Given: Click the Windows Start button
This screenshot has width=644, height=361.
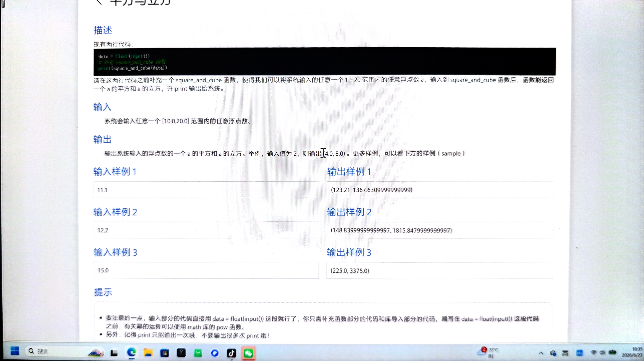Looking at the screenshot, I should click(15, 351).
